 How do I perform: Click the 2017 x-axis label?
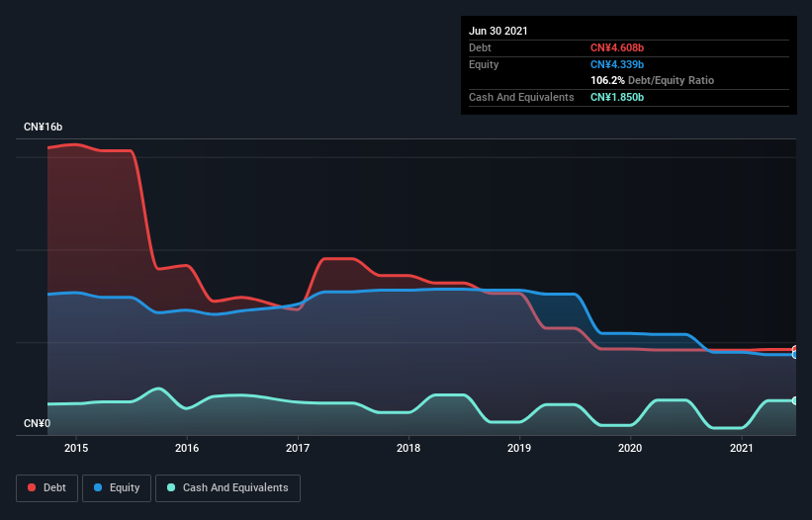[x=298, y=448]
